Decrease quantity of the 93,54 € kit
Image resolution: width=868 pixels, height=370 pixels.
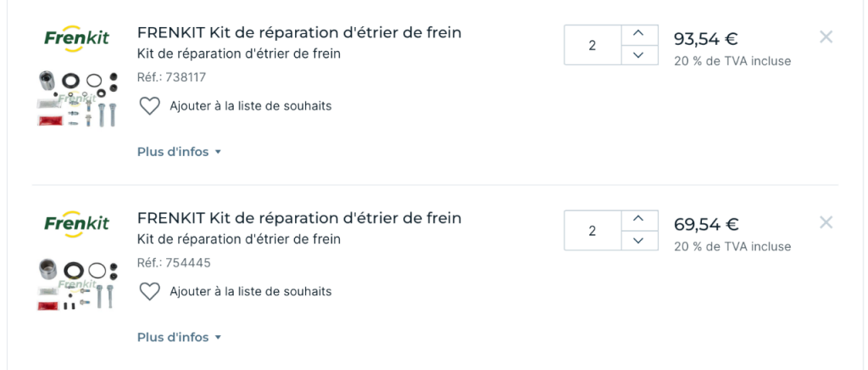point(639,55)
